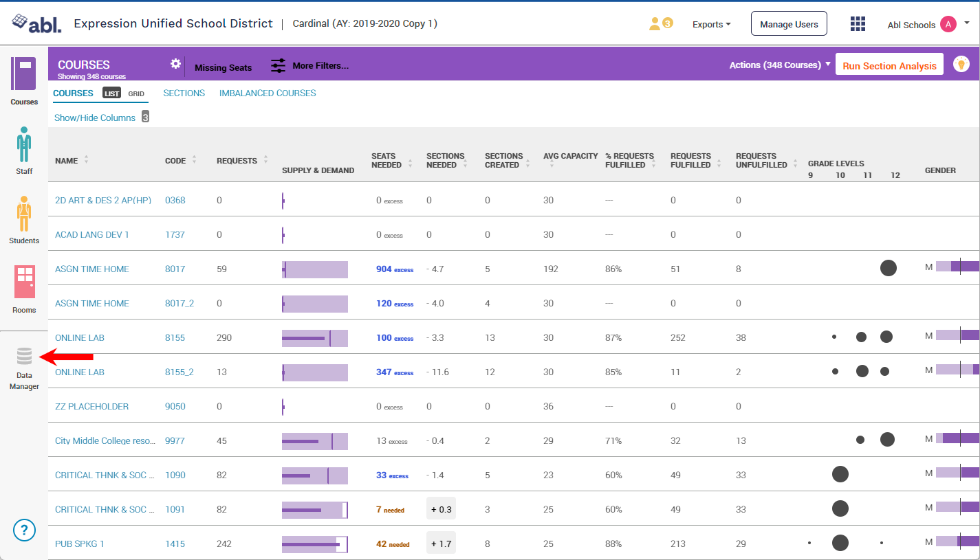980x560 pixels.
Task: Open the PUB SPKG 1 course link
Action: point(80,544)
